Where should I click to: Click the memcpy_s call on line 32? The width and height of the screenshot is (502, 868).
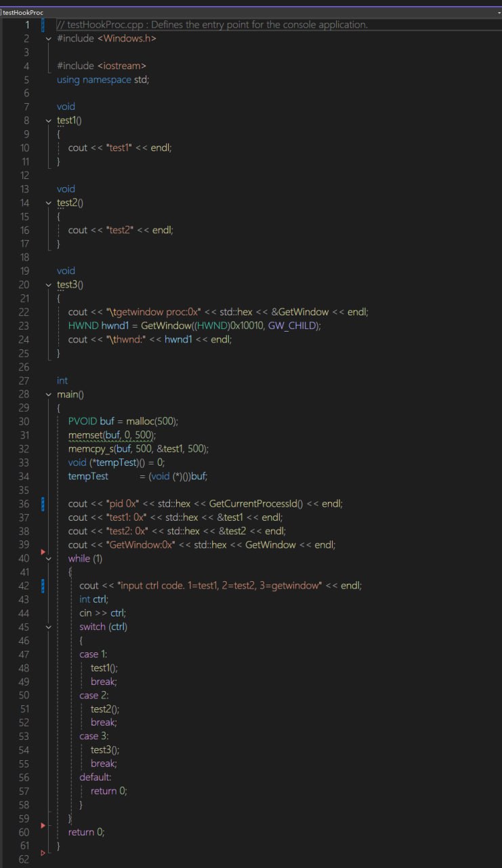coord(138,449)
